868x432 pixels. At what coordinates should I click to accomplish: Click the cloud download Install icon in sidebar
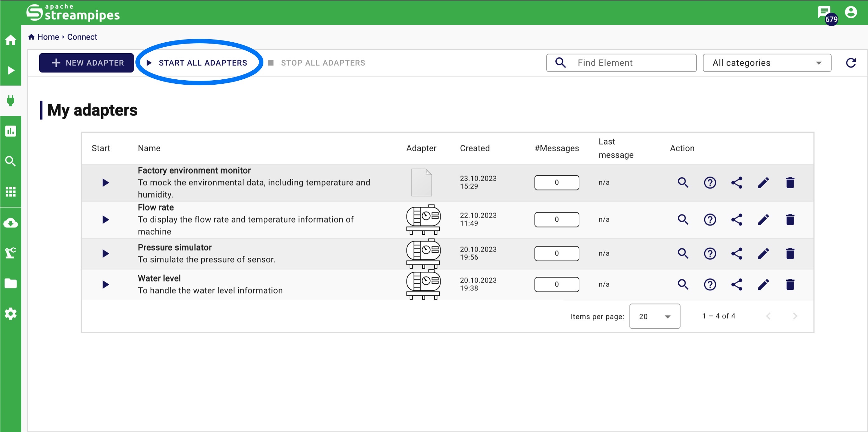11,223
